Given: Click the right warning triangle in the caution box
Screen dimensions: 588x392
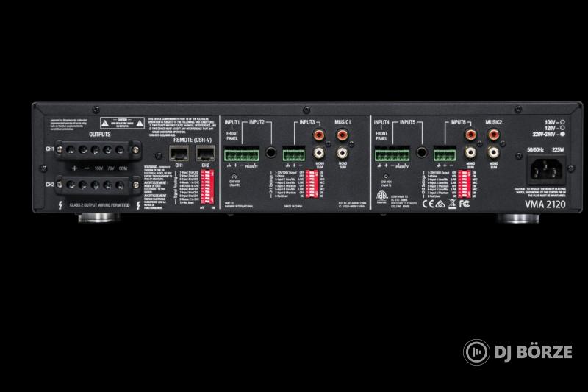Looking at the screenshot, I should click(140, 123).
